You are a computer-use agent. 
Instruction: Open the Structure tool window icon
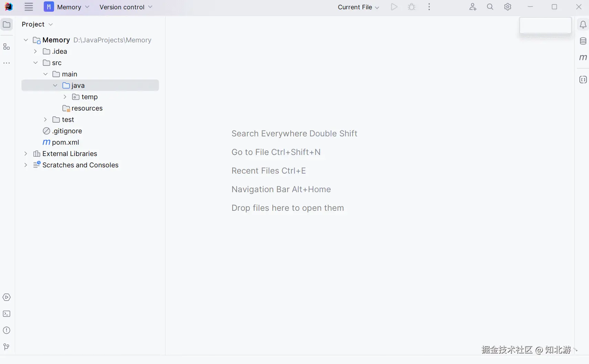[x=7, y=46]
